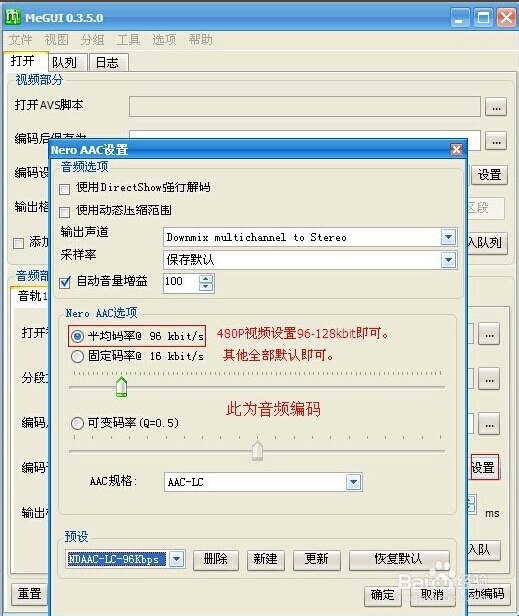Open the 输出声道 dropdown
The width and height of the screenshot is (519, 616).
coord(448,237)
